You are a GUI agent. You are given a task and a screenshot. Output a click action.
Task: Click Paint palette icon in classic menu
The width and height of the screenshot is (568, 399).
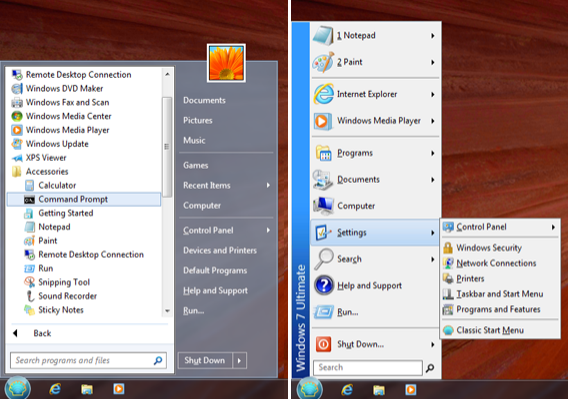(323, 62)
